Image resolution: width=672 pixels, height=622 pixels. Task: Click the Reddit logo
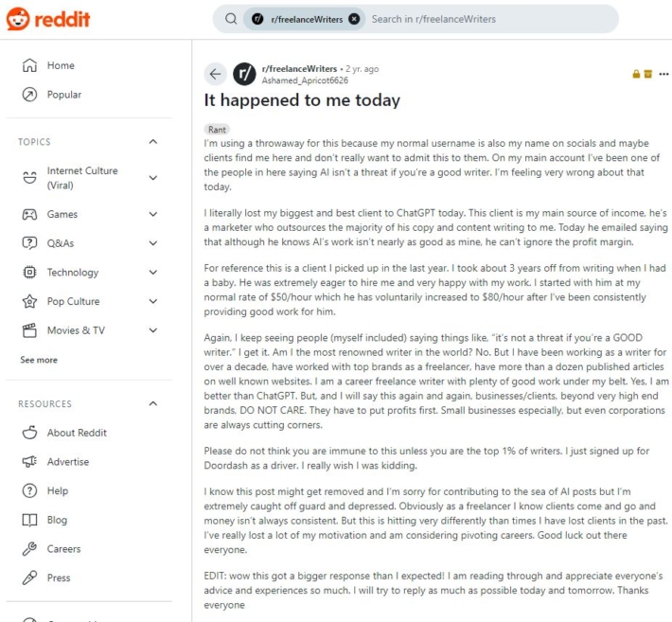point(48,19)
